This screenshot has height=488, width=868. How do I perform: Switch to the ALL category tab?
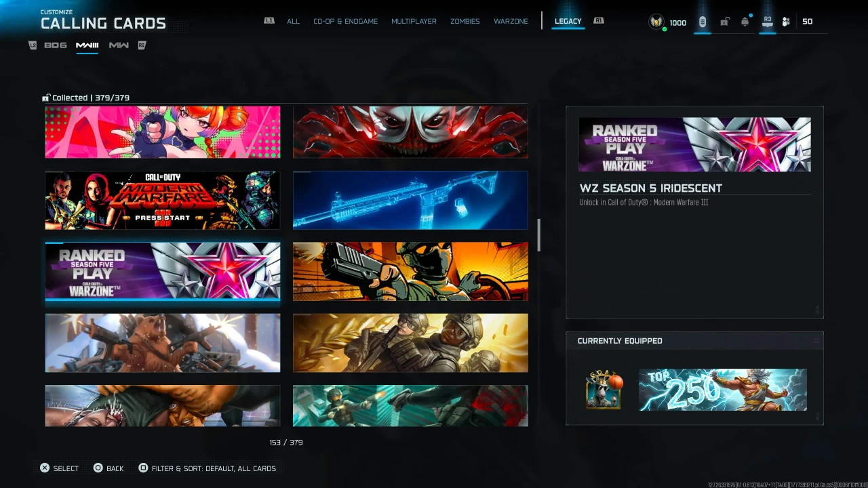coord(293,21)
